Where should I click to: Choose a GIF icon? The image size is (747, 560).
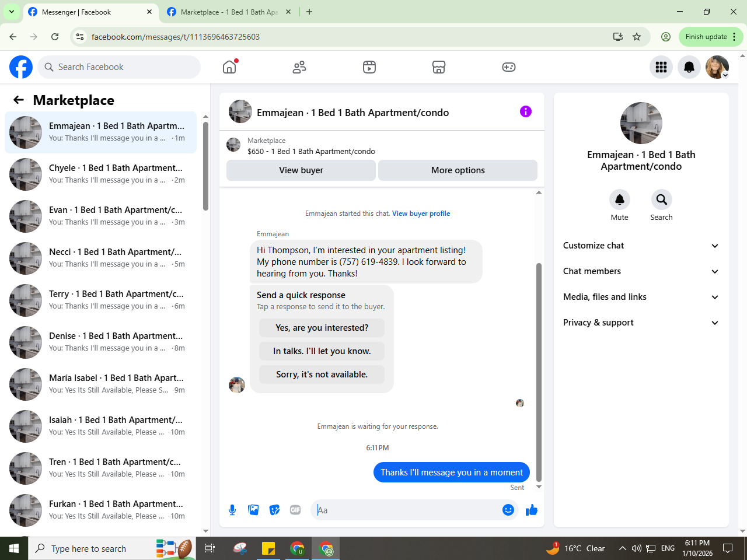coord(295,510)
